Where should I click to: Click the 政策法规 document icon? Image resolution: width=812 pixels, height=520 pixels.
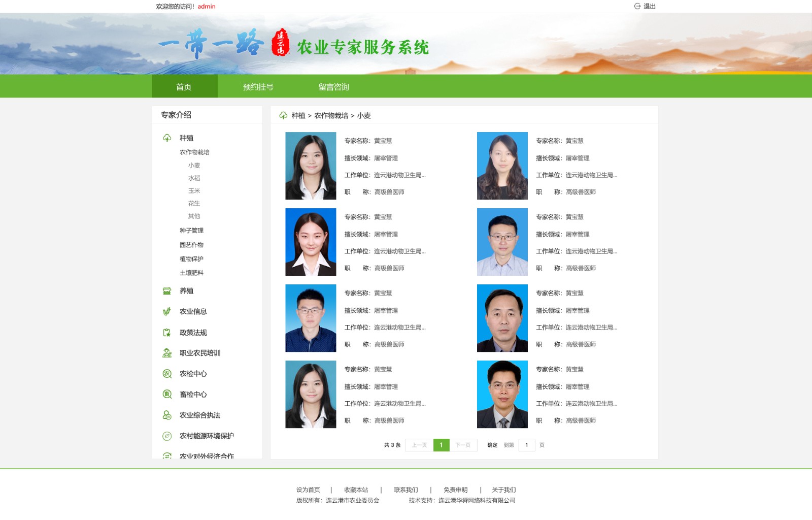pos(167,333)
